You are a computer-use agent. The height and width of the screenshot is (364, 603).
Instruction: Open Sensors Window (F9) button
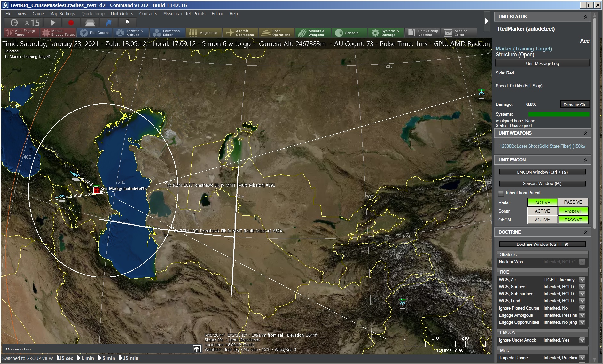click(x=542, y=183)
